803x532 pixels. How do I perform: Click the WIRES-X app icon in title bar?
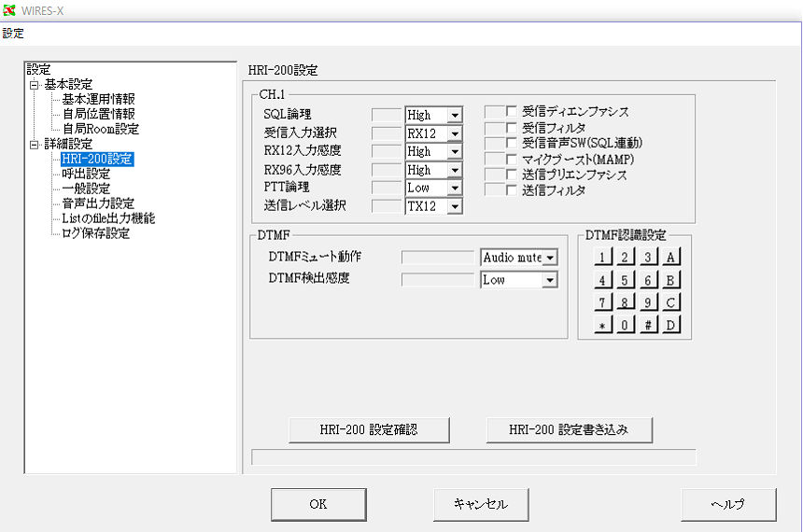click(8, 9)
